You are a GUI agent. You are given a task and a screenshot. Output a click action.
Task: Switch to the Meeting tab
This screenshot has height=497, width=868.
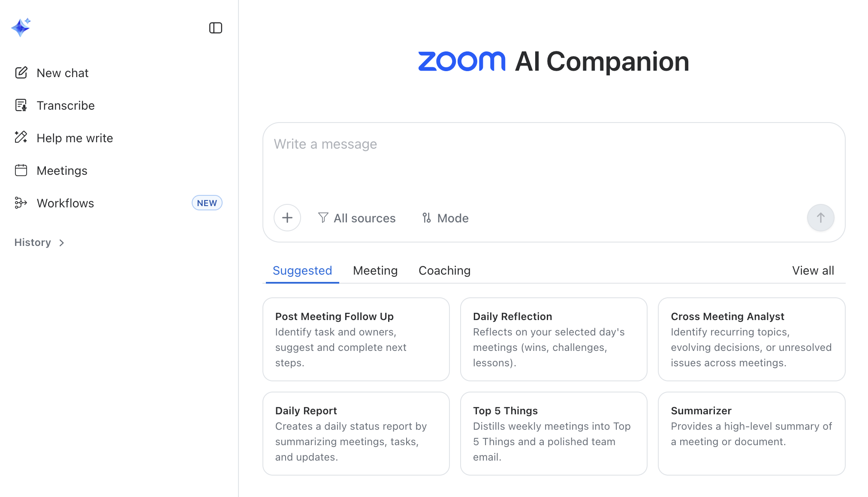coord(375,271)
